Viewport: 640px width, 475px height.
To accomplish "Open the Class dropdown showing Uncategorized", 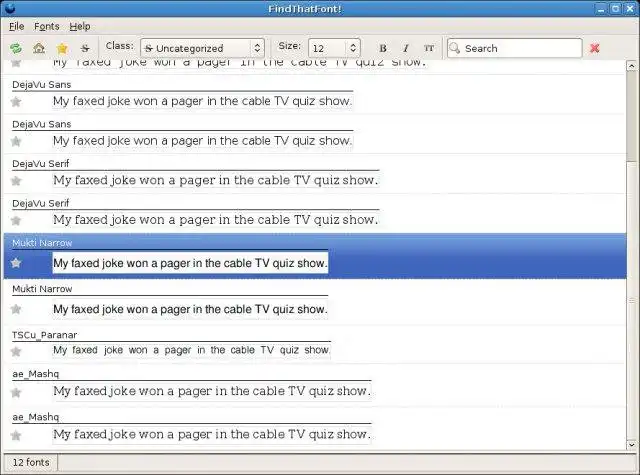I will coord(202,48).
